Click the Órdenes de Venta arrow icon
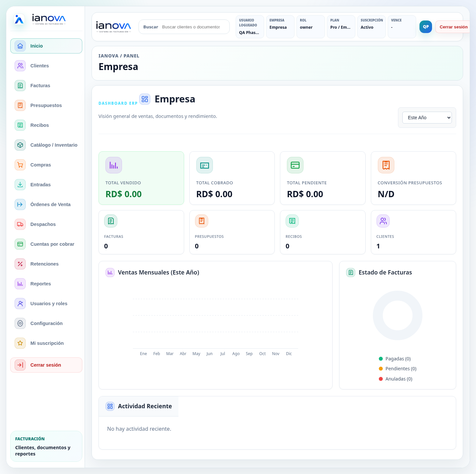This screenshot has height=474, width=476. pyautogui.click(x=20, y=204)
